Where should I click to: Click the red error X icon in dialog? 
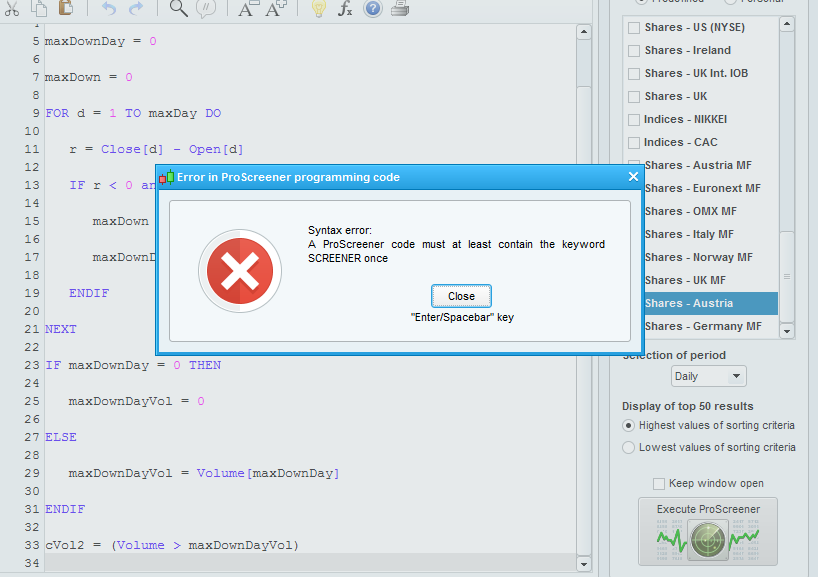pos(240,271)
